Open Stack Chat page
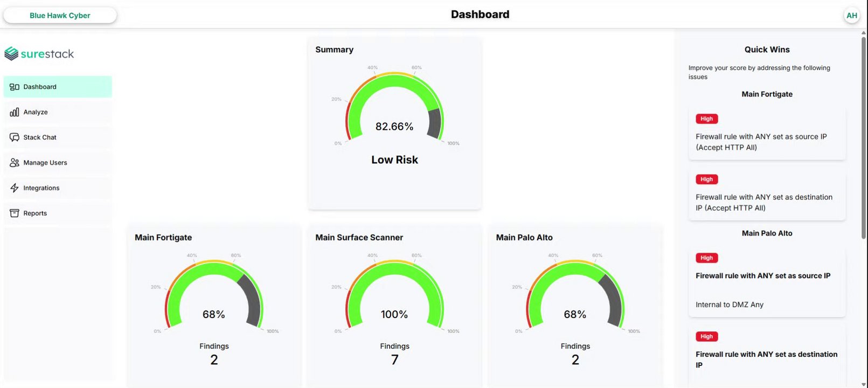The image size is (868, 388). 58,137
